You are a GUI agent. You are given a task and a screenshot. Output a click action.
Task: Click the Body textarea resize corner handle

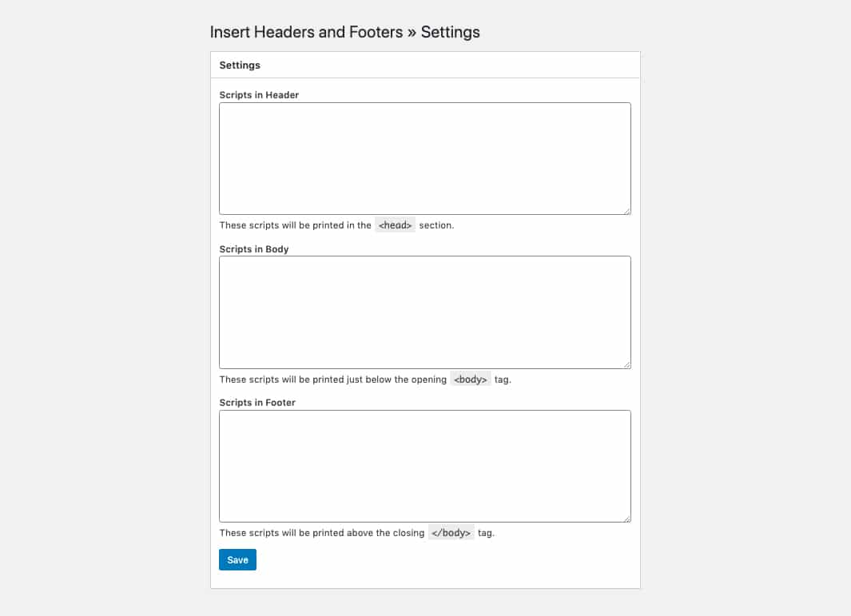coord(626,365)
